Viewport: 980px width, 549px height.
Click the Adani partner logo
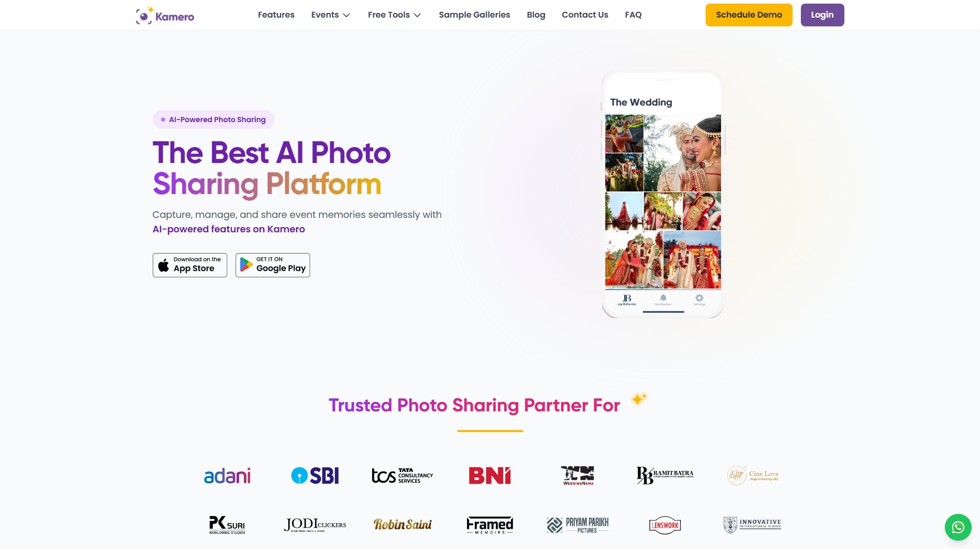tap(227, 476)
